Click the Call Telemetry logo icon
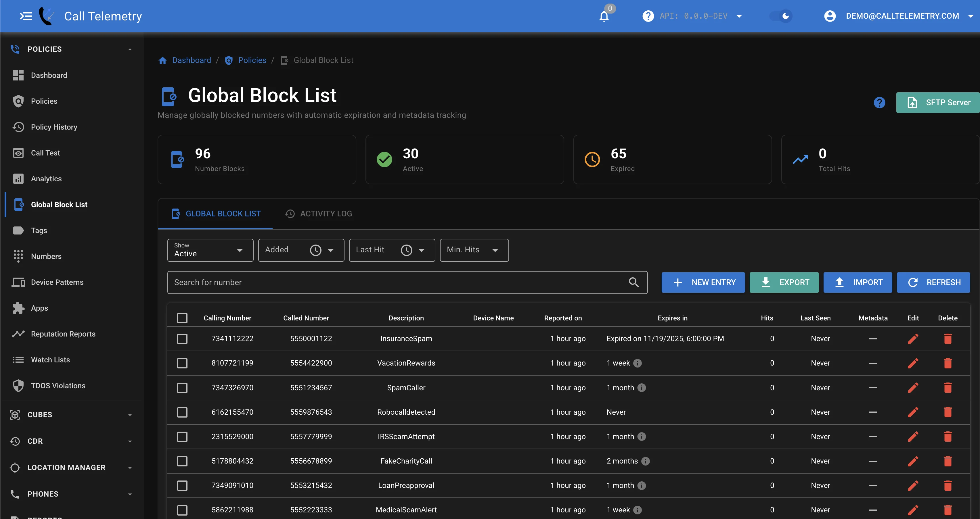 coord(47,16)
